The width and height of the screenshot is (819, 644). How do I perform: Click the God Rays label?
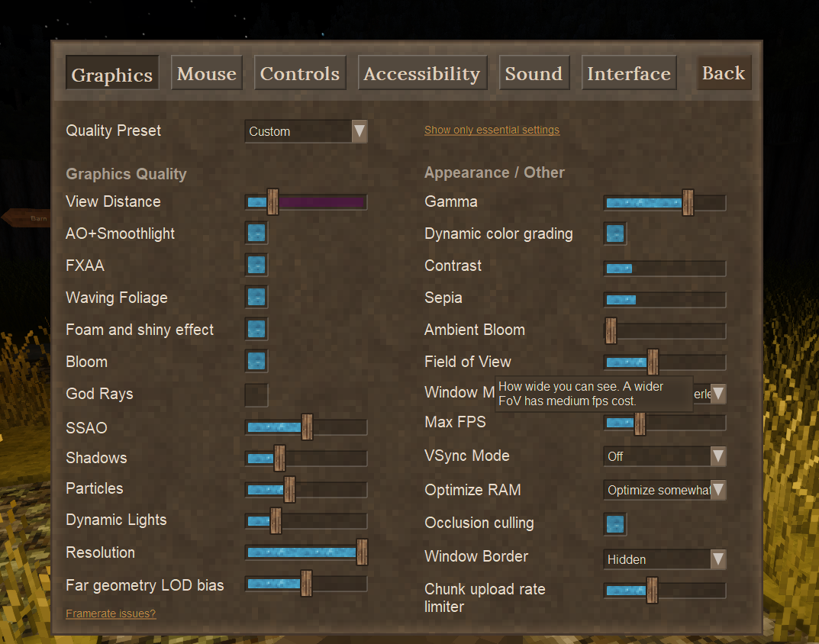(99, 394)
